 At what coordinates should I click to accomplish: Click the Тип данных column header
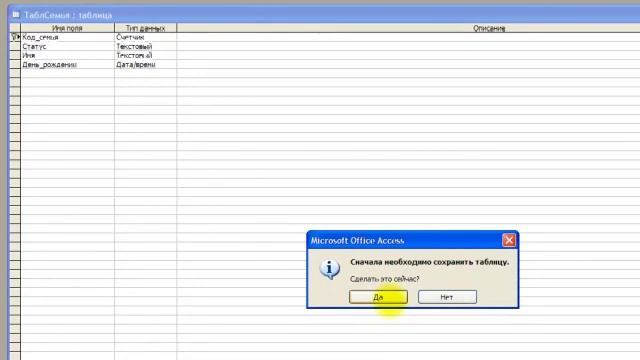(145, 28)
